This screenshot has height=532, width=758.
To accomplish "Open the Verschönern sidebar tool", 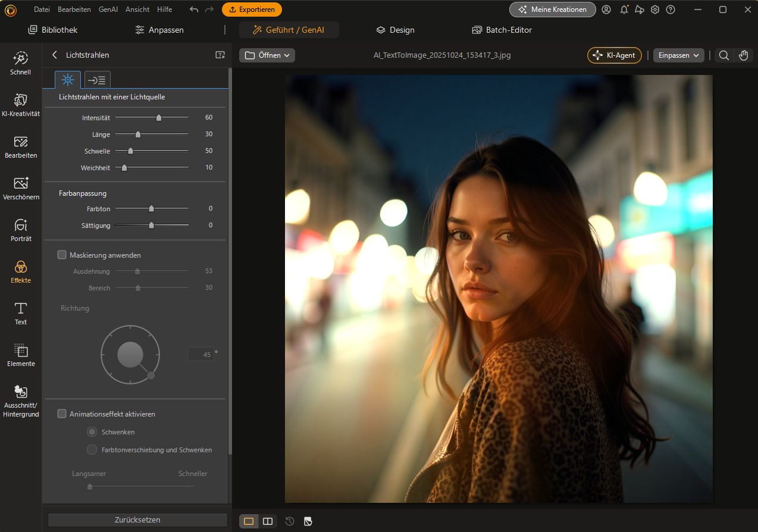I will point(21,188).
